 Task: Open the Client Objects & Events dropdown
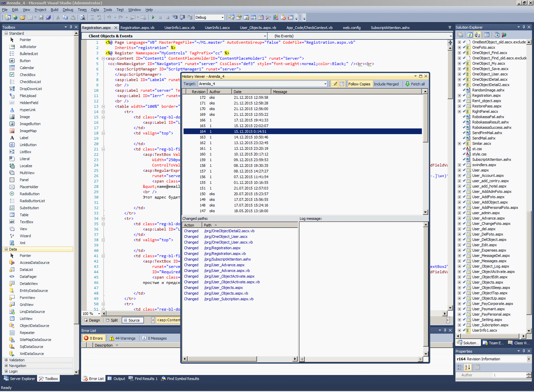pos(265,36)
